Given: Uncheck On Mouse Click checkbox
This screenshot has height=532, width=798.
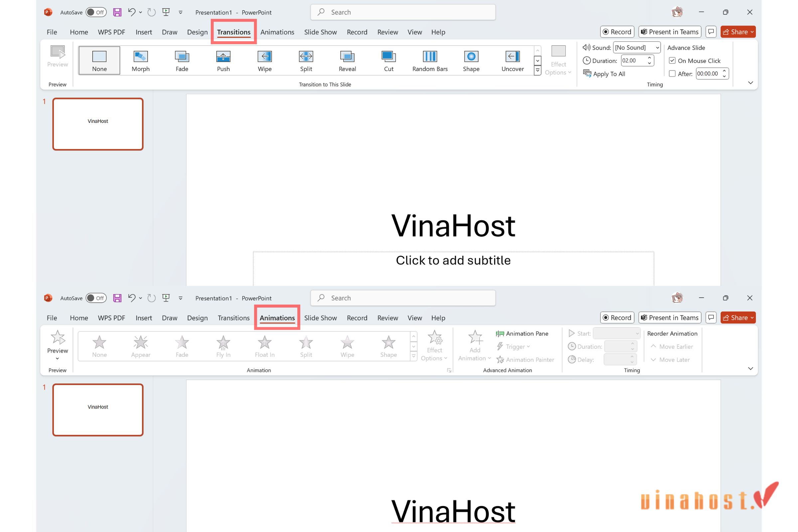Looking at the screenshot, I should coord(672,61).
